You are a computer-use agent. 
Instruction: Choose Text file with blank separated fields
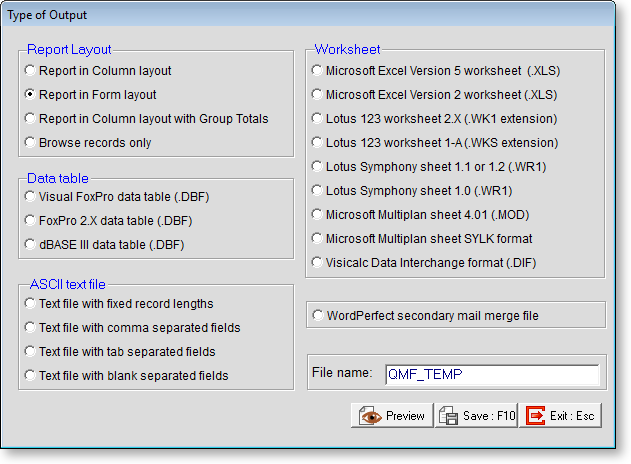coord(31,376)
